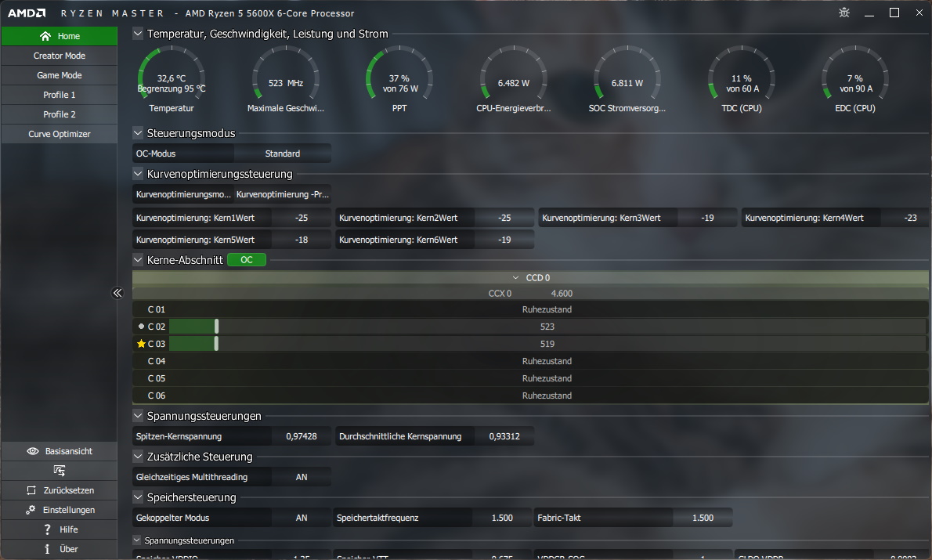The width and height of the screenshot is (932, 560).
Task: Click the green OC badge
Action: 247,260
